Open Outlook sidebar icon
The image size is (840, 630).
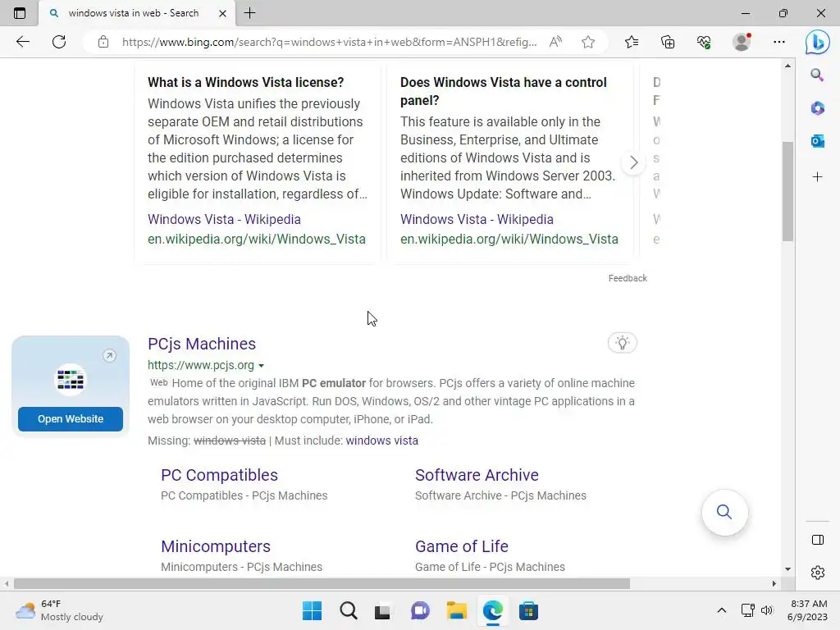(x=818, y=141)
